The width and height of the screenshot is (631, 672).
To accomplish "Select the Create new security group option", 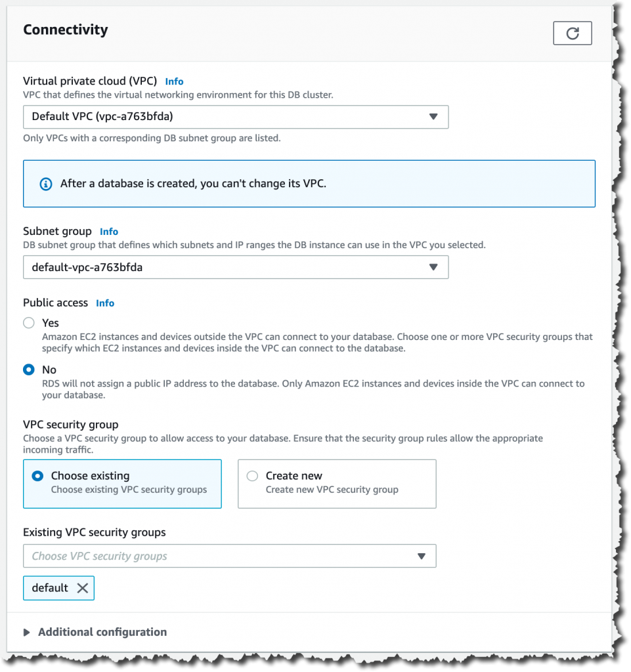I will (337, 484).
